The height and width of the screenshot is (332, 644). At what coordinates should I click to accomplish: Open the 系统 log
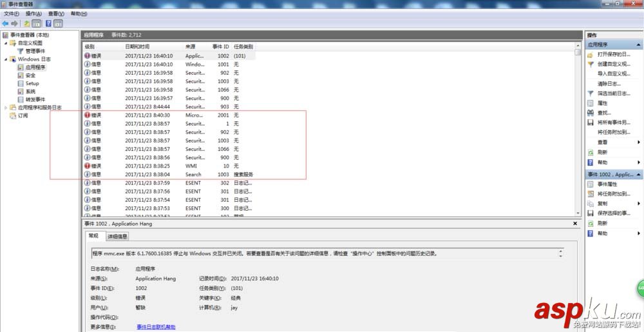tap(30, 91)
